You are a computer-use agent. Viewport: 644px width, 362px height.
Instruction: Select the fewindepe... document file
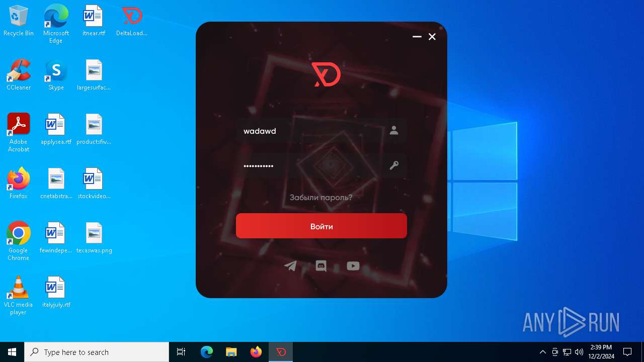tap(56, 238)
